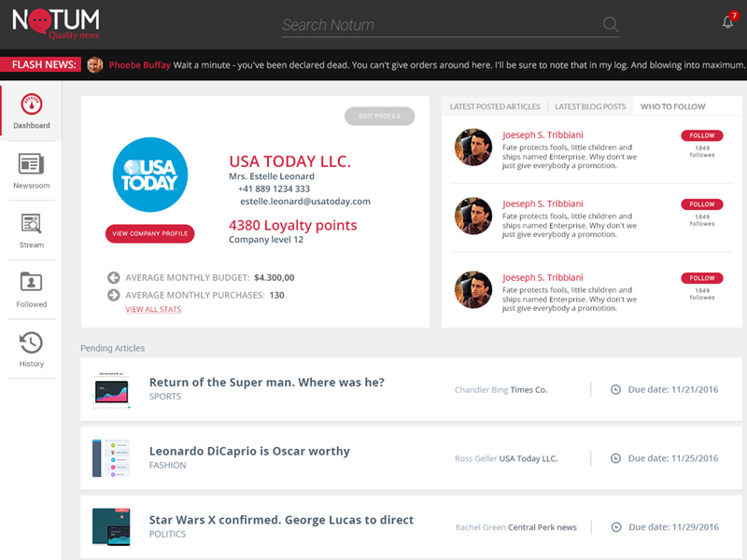Click the clock icon beside due date 11/21/2016
Image resolution: width=747 pixels, height=560 pixels.
(614, 389)
